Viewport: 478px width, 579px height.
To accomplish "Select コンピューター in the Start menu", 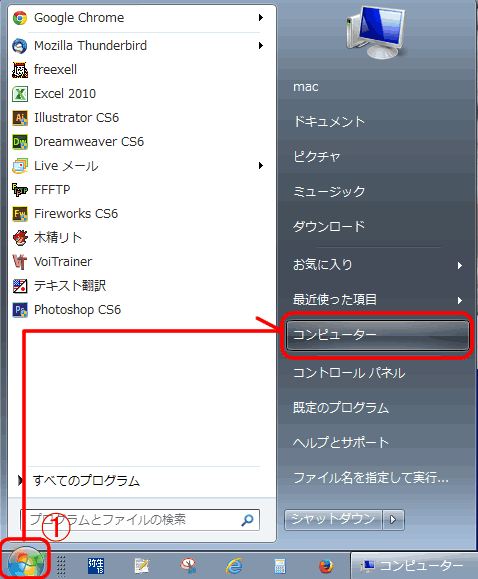I will coord(378,335).
